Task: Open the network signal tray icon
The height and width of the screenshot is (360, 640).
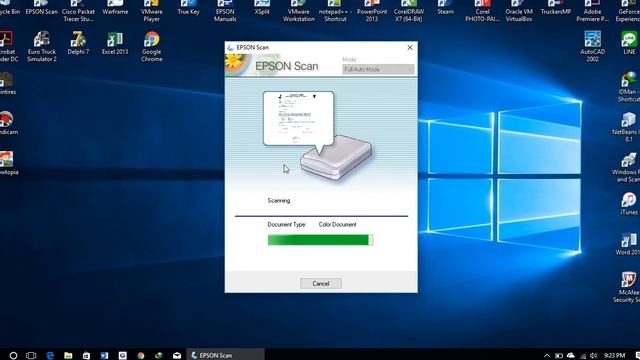Action: [583, 356]
